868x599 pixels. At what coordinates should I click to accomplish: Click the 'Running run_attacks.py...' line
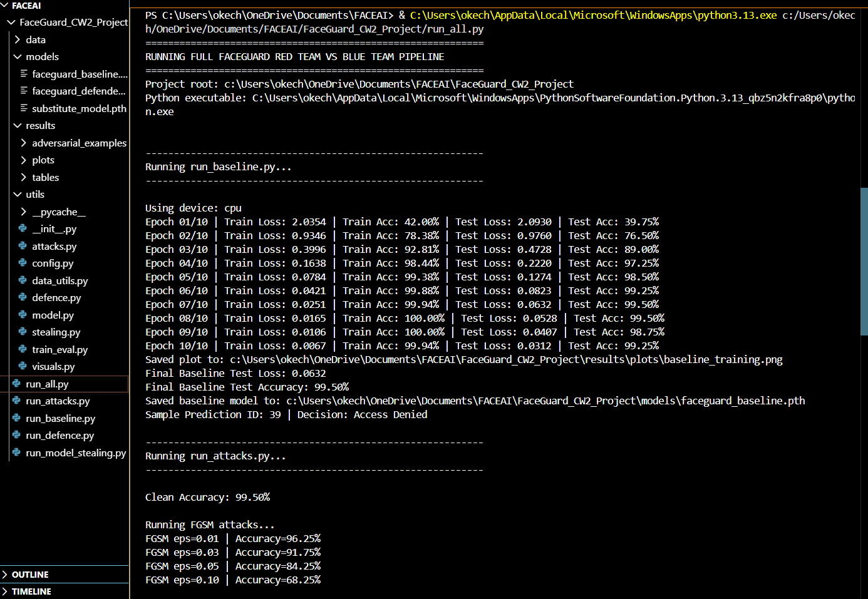point(215,456)
